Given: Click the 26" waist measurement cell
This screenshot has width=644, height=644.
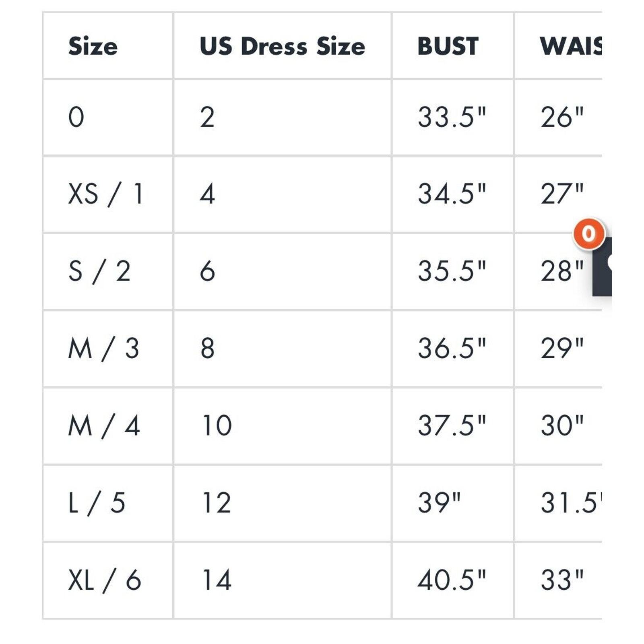Looking at the screenshot, I should 559,118.
